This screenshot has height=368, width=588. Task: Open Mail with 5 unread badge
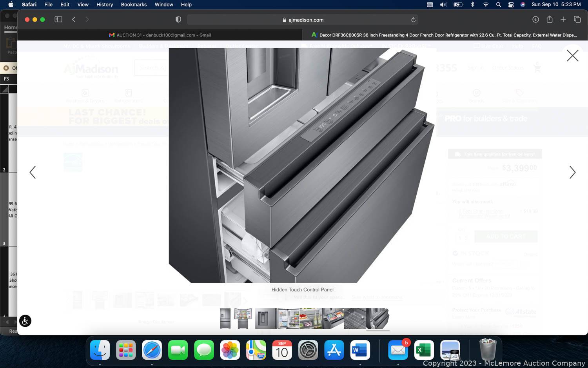click(398, 350)
